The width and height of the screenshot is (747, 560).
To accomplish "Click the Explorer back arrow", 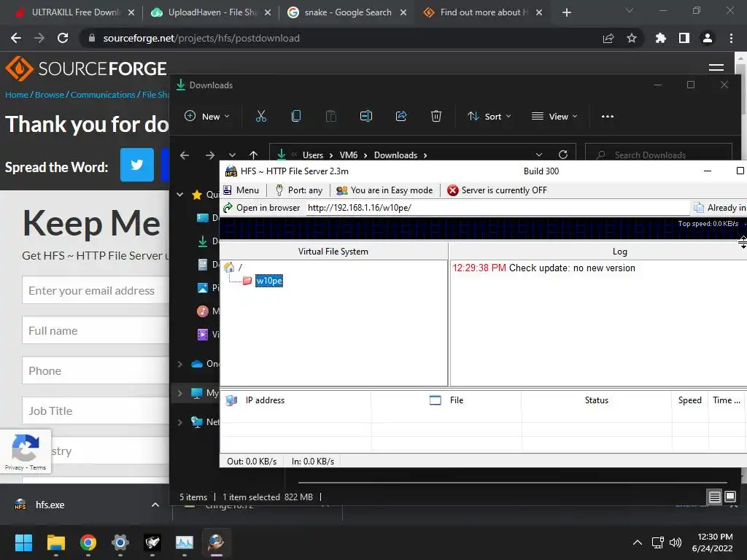I will (185, 155).
